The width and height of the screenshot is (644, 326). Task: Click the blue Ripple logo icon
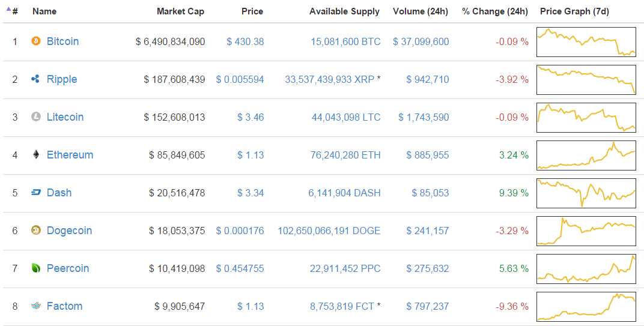(36, 79)
